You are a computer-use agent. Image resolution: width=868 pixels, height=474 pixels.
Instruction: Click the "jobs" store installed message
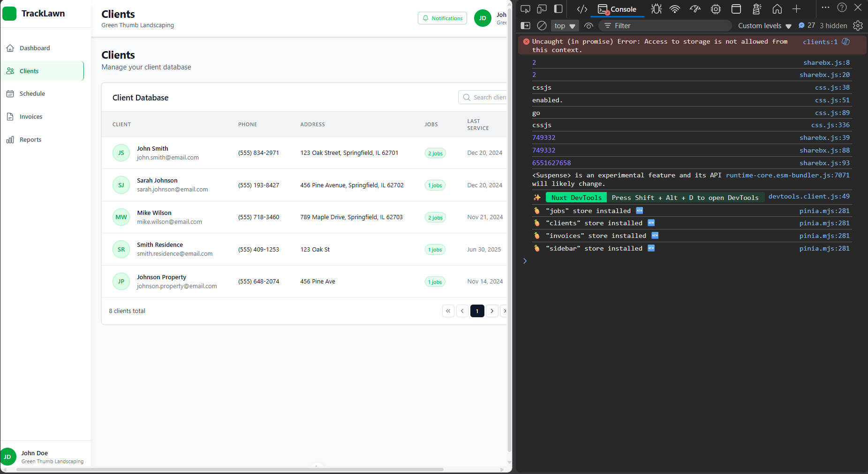(x=588, y=211)
